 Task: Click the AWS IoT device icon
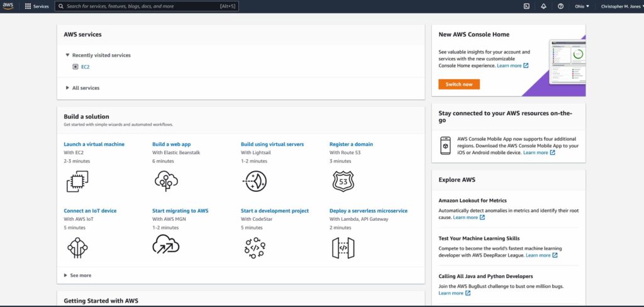(77, 248)
